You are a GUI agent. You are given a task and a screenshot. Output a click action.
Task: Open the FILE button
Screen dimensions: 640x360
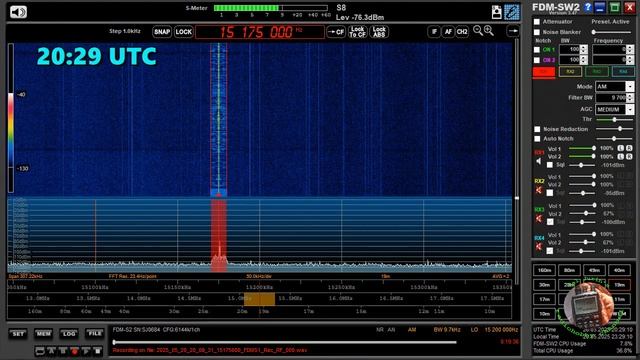coord(94,334)
